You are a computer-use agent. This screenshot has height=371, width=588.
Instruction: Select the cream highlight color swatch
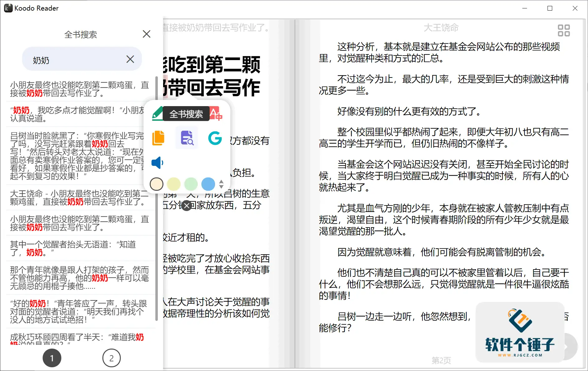pos(157,184)
